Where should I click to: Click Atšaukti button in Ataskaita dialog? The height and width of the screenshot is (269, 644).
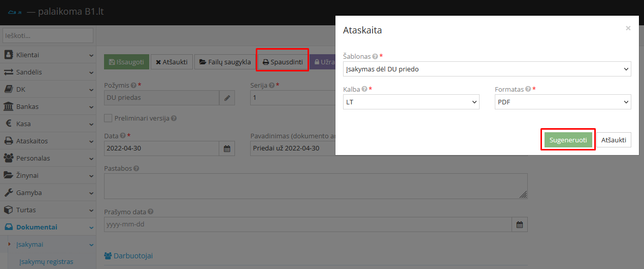point(614,140)
